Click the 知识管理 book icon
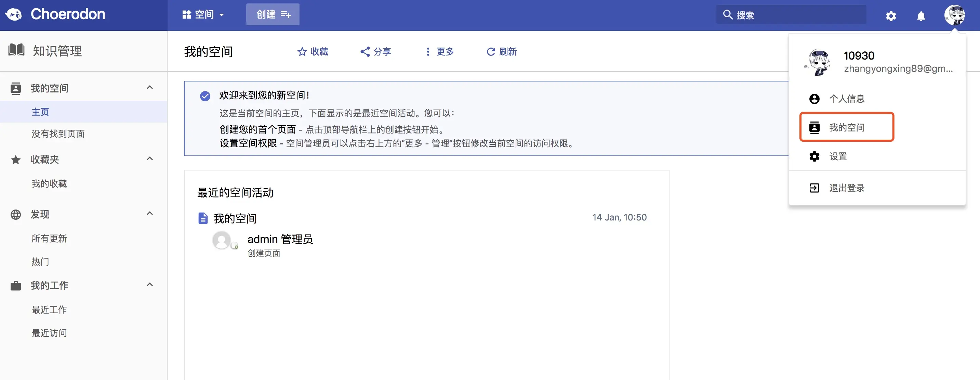Viewport: 980px width, 380px height. [16, 50]
